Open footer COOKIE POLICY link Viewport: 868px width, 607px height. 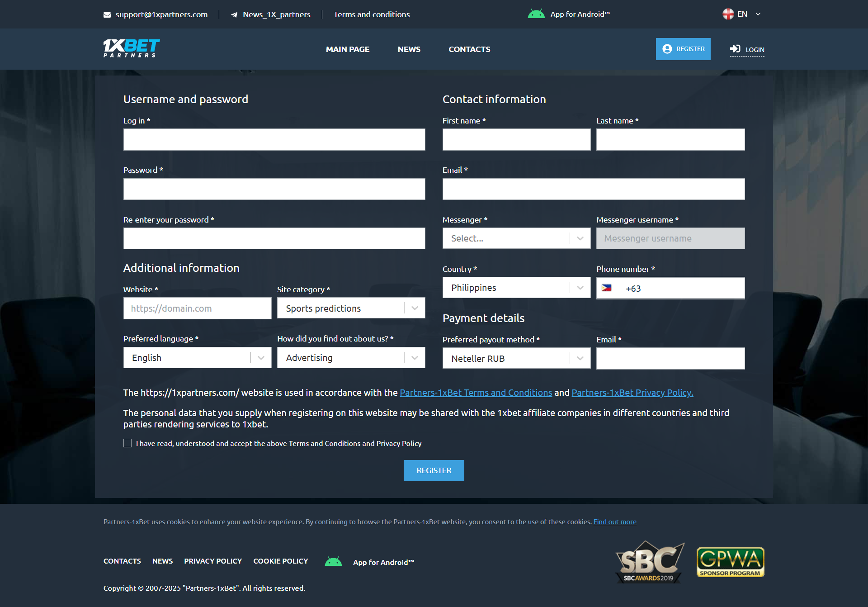281,561
